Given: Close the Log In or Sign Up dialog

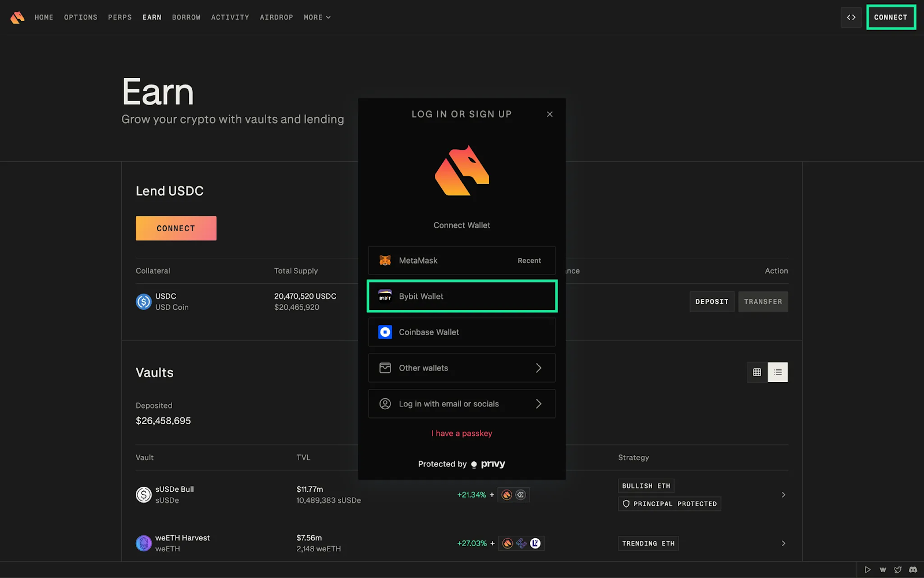Looking at the screenshot, I should [x=550, y=114].
